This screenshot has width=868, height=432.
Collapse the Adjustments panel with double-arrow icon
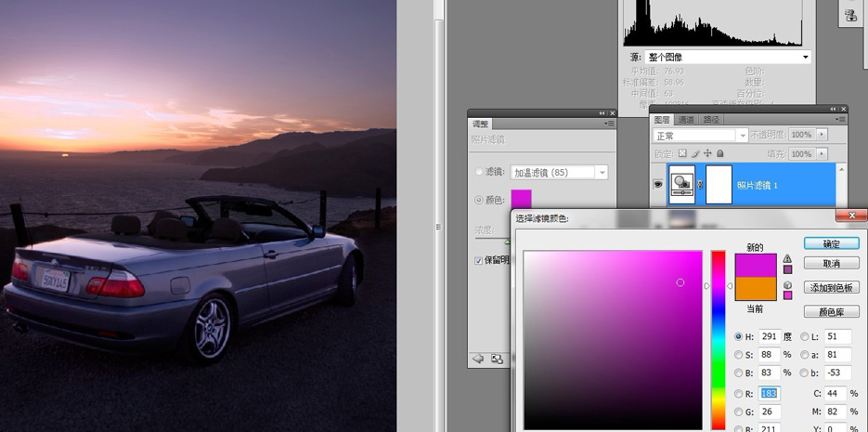[602, 113]
